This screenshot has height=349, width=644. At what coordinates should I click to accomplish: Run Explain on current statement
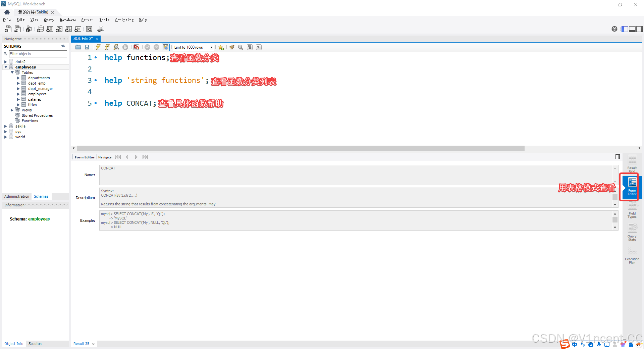click(116, 47)
